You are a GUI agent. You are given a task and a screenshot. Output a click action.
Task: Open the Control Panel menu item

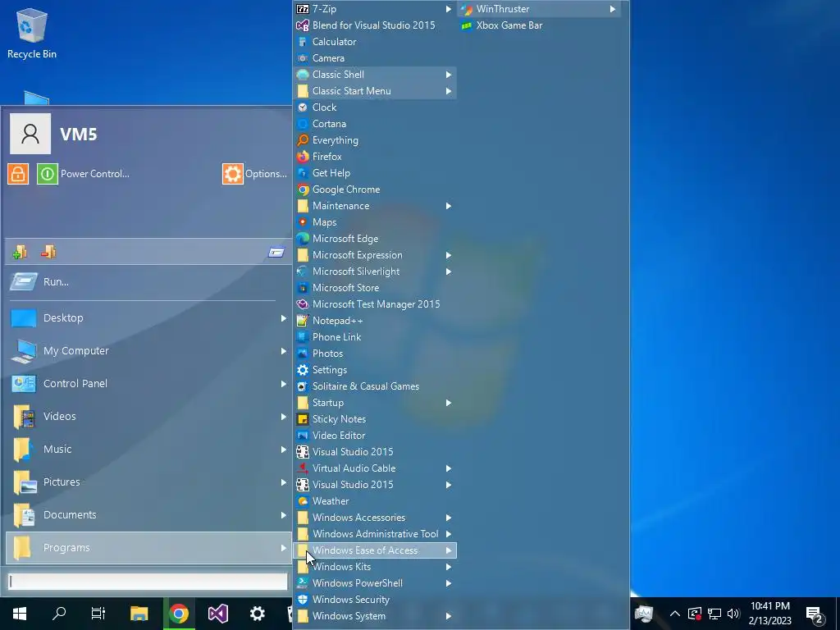coord(148,384)
